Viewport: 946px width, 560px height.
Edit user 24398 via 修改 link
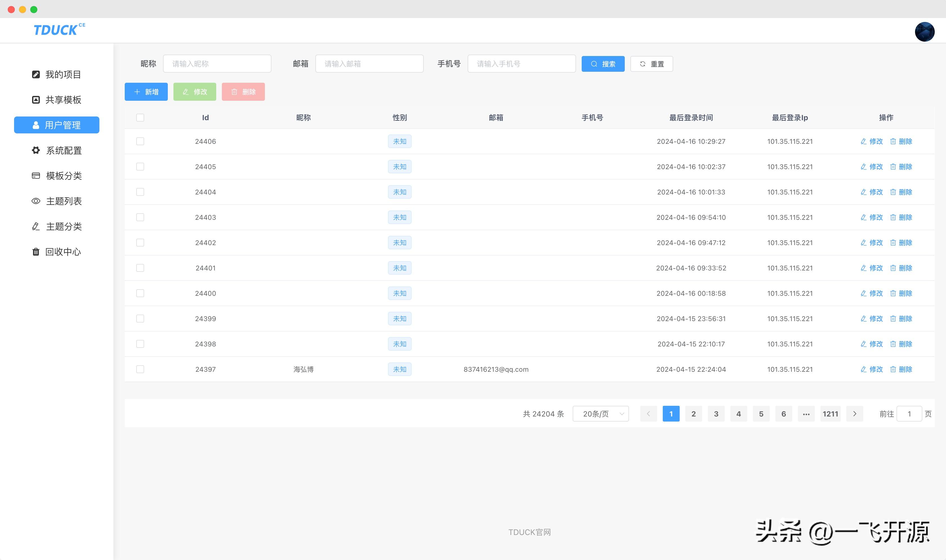tap(872, 344)
